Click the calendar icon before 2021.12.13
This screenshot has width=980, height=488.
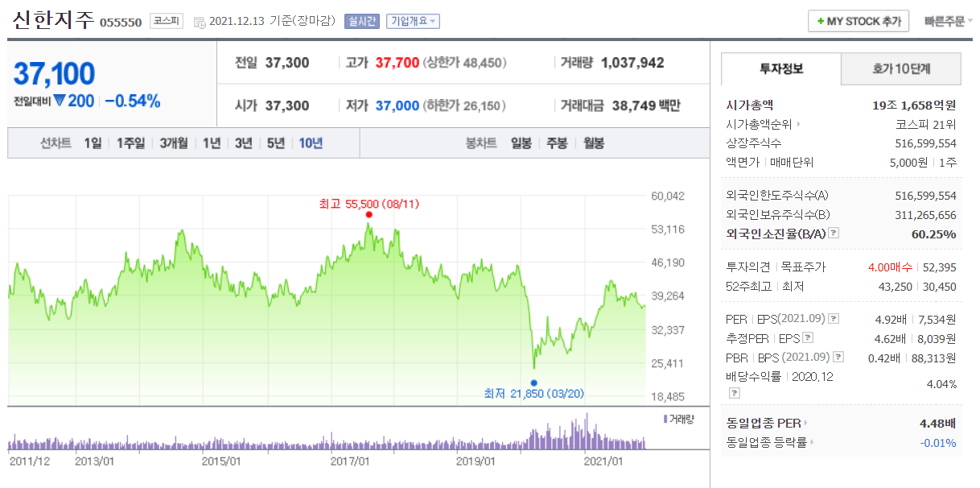200,22
